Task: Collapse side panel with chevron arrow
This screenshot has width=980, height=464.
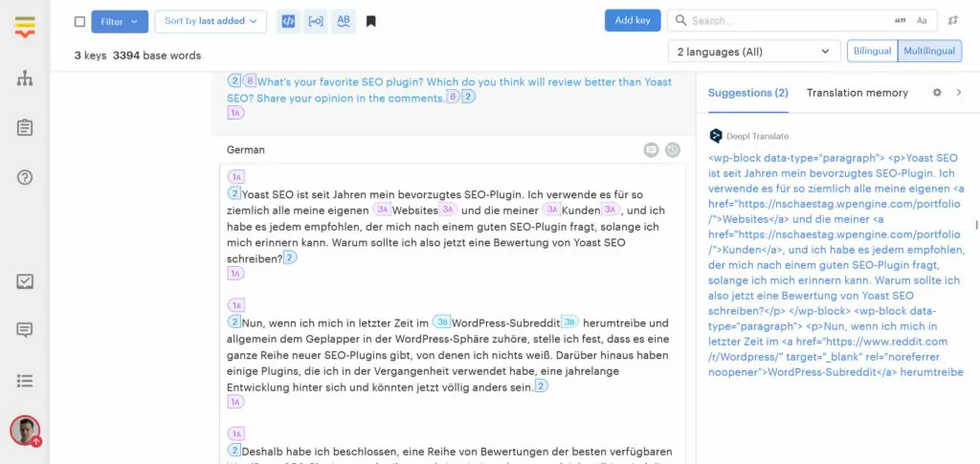Action: point(959,93)
